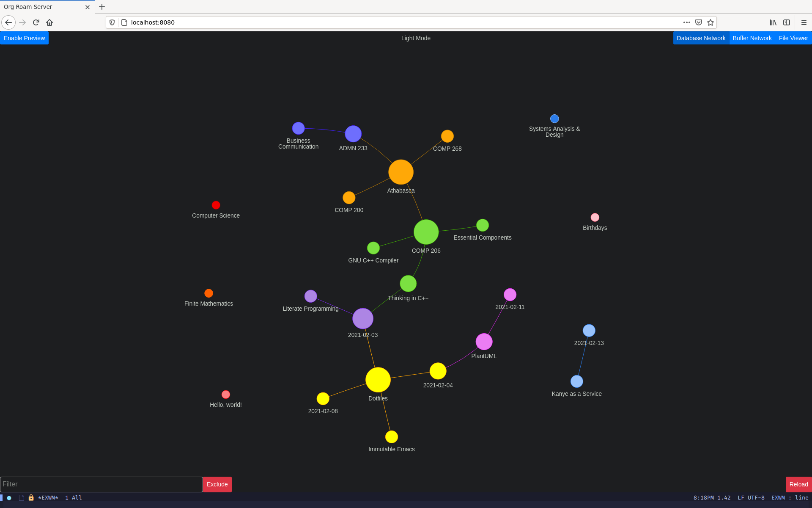Click the PlantUML node
The height and width of the screenshot is (508, 812).
(485, 342)
